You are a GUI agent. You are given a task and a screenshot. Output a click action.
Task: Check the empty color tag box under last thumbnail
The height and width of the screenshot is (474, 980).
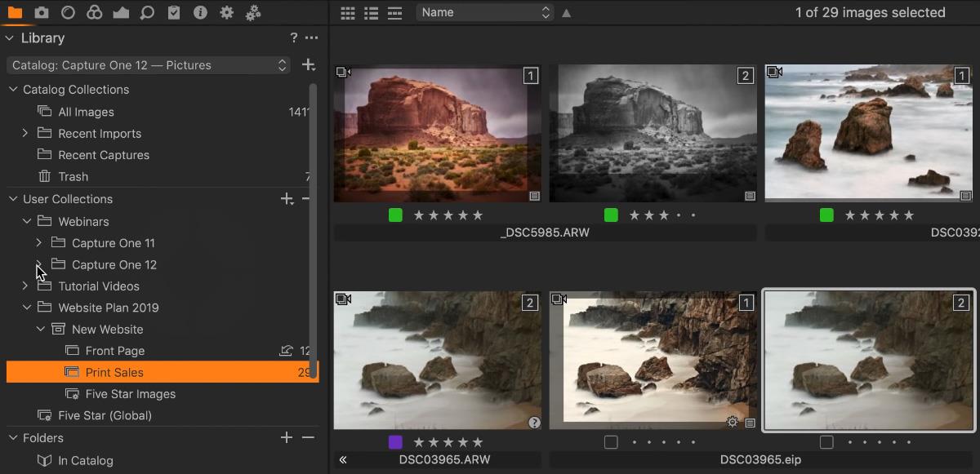pos(826,442)
